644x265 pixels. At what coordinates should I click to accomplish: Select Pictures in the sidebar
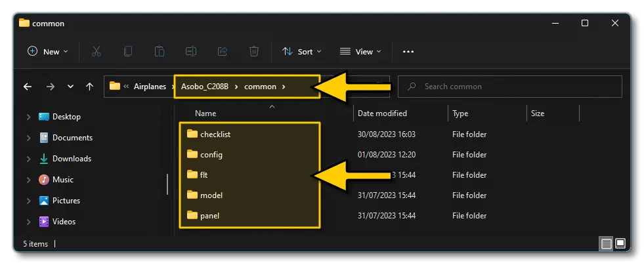coord(60,201)
